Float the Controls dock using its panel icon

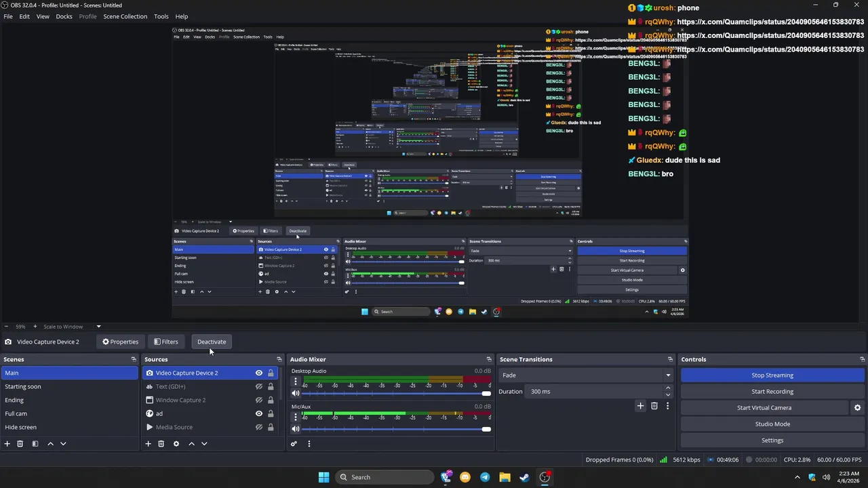coord(862,359)
